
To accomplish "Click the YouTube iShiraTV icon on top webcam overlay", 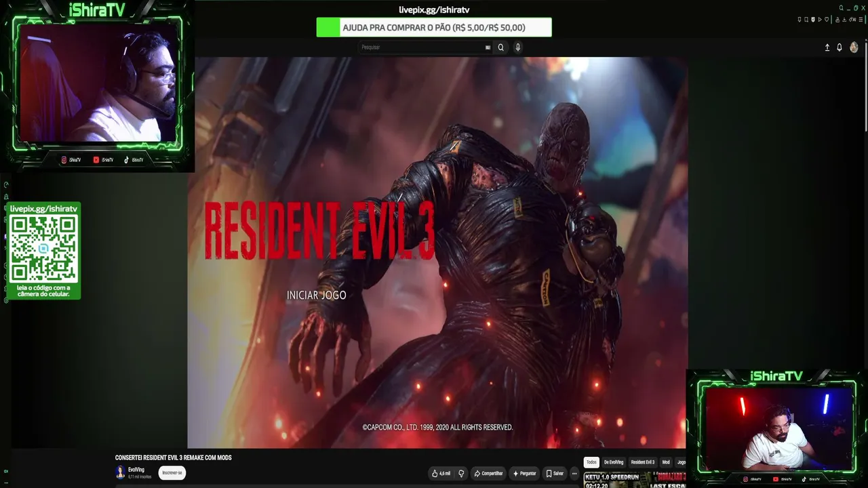I will point(96,160).
